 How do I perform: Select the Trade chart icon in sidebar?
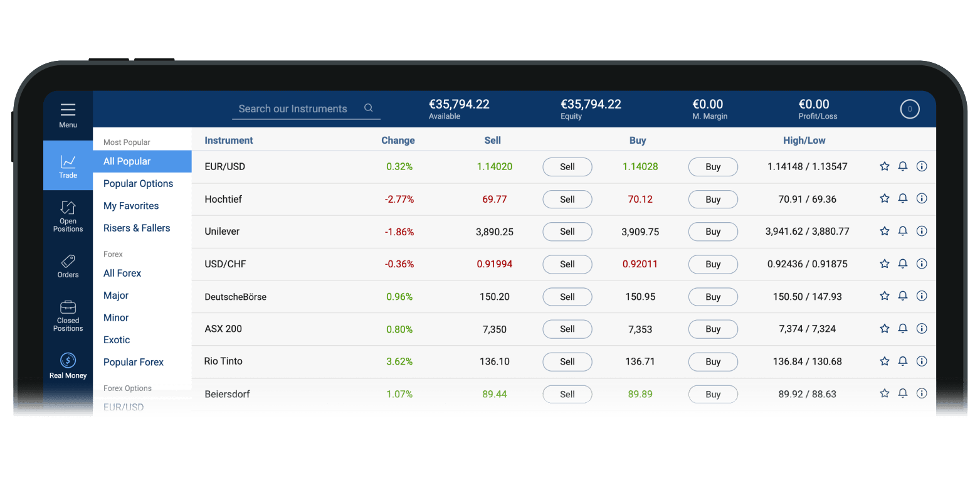click(x=68, y=162)
